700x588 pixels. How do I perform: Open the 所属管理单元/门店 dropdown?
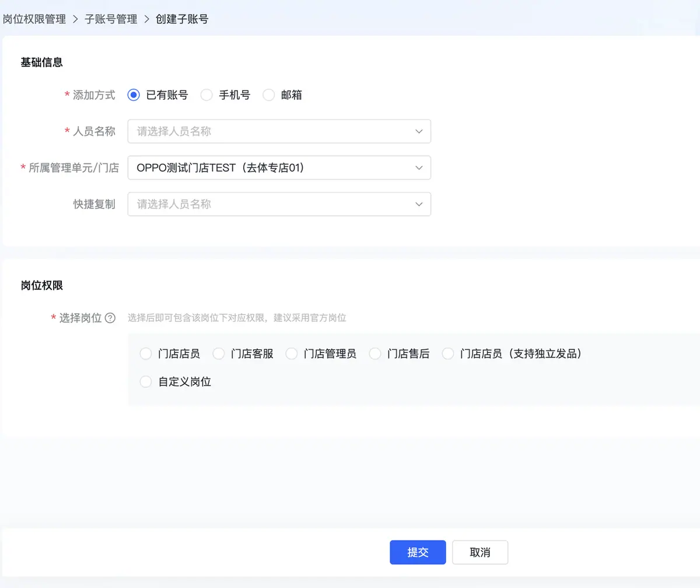(279, 167)
